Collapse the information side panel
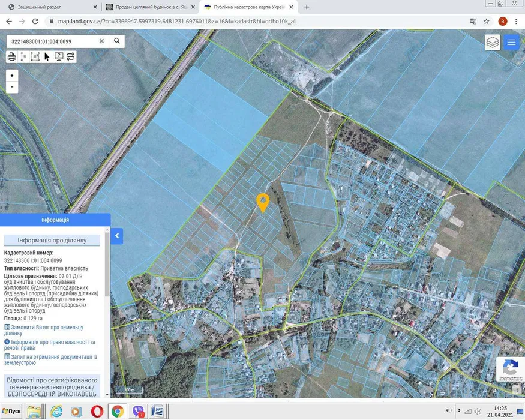The image size is (525, 420). tap(117, 236)
